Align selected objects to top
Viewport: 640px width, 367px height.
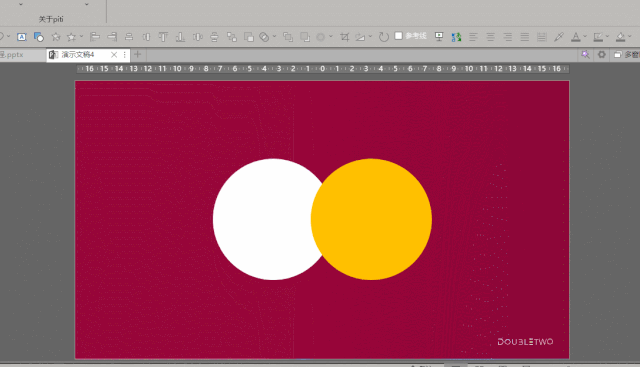[x=163, y=37]
